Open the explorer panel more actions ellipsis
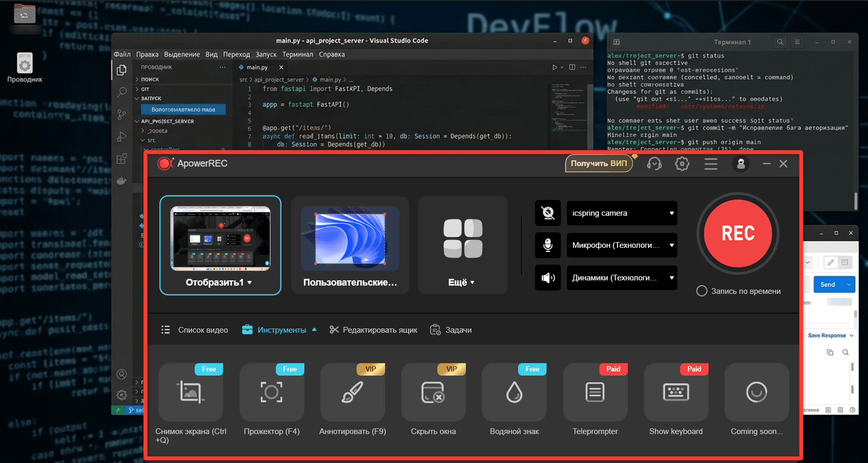 point(223,67)
